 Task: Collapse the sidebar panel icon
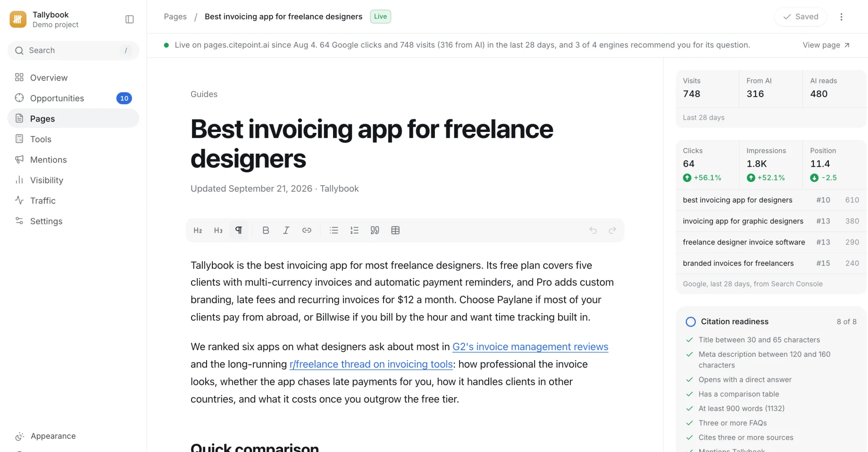pyautogui.click(x=130, y=19)
